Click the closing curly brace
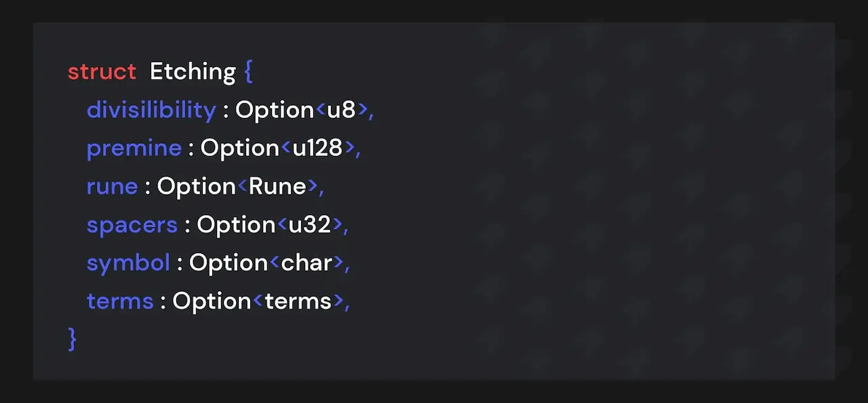This screenshot has width=868, height=403. [x=73, y=339]
